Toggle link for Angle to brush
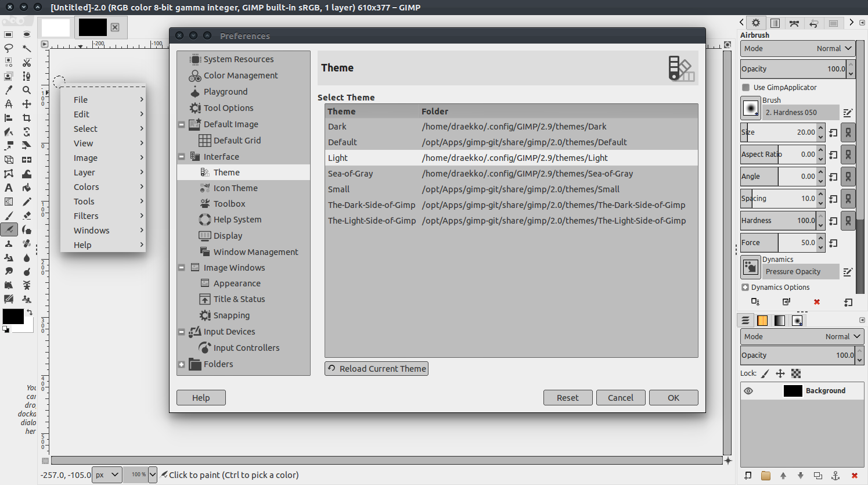Image resolution: width=868 pixels, height=485 pixels. click(848, 177)
